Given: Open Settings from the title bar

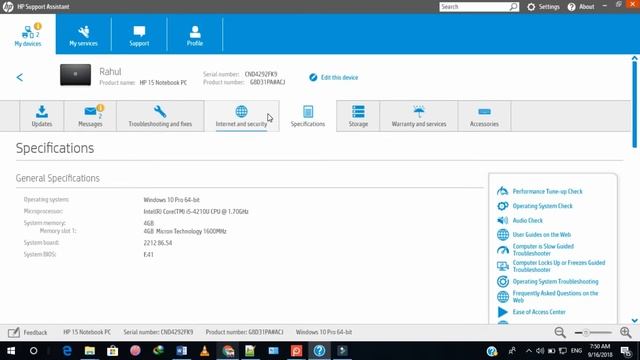Looking at the screenshot, I should (x=543, y=7).
